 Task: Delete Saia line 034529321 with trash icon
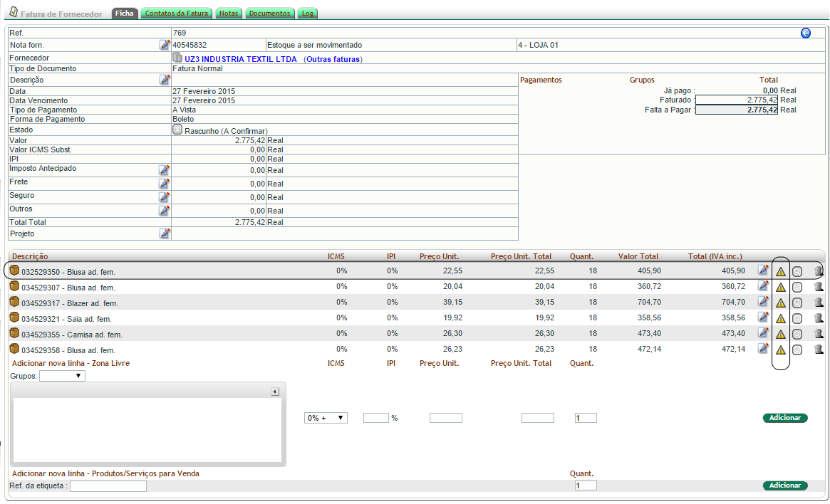[819, 317]
